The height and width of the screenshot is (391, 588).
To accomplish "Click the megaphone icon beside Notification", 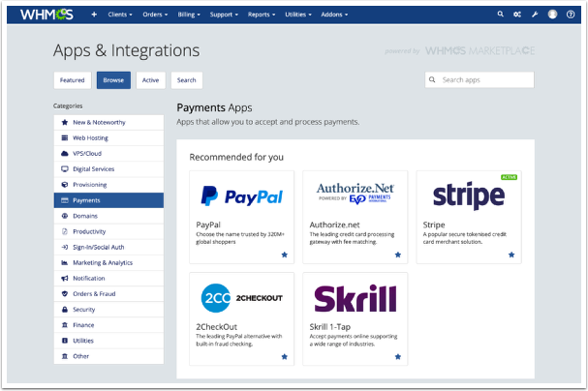I will (65, 279).
